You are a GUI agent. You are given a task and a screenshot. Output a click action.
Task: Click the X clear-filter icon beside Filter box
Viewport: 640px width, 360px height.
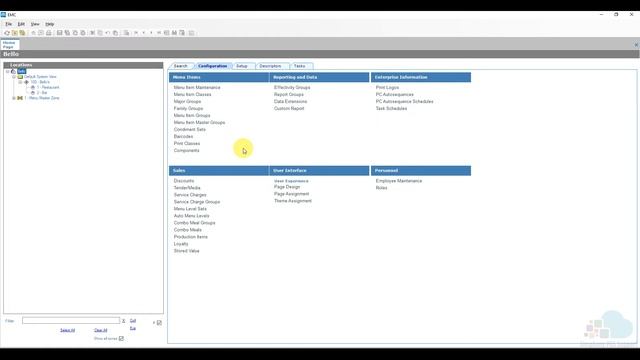pos(124,321)
